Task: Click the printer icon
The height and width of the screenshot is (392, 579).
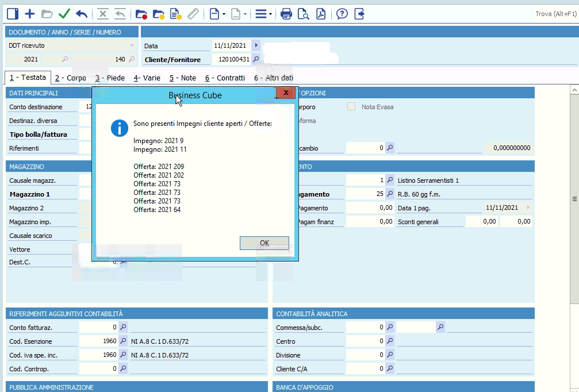Action: [x=286, y=14]
